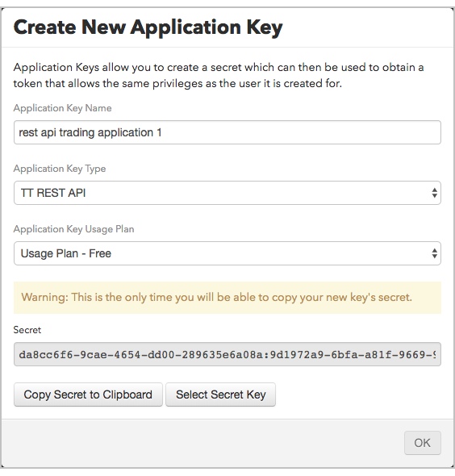Click the up arrow on TT REST API selector
Screen dimensions: 455x476
(x=434, y=190)
